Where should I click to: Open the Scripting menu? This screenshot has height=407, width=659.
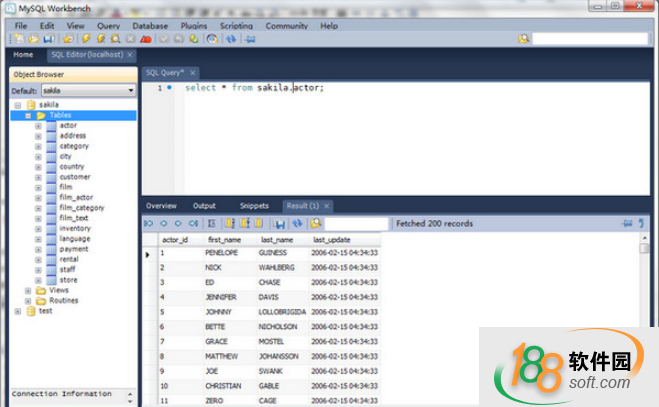[236, 26]
